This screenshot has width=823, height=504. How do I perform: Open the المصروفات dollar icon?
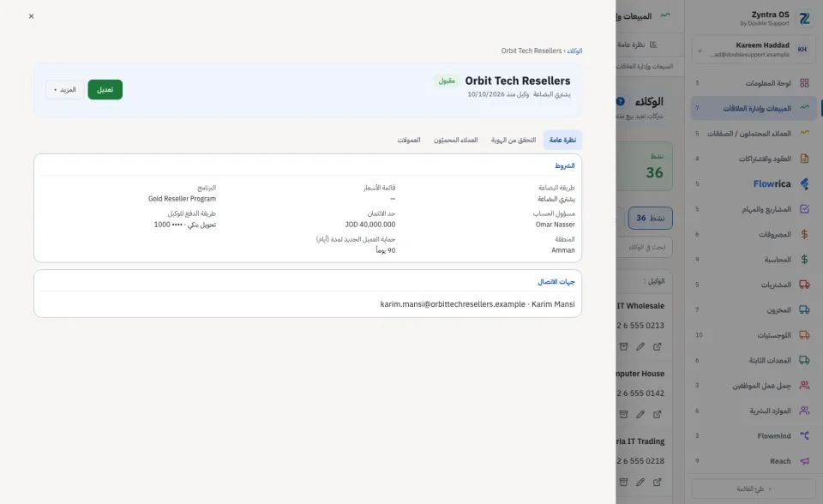click(x=804, y=234)
